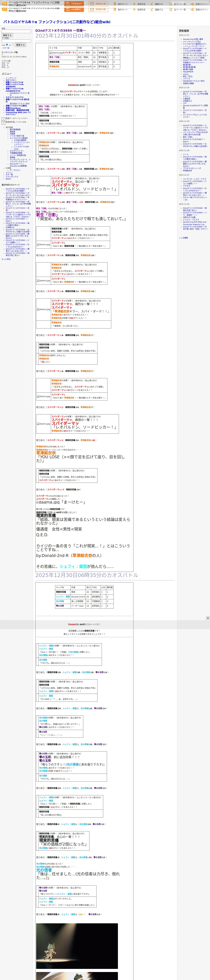This screenshot has width=210, height=980.
Task: Open ザ・クエスト link under 企画集
Action: click(15, 170)
